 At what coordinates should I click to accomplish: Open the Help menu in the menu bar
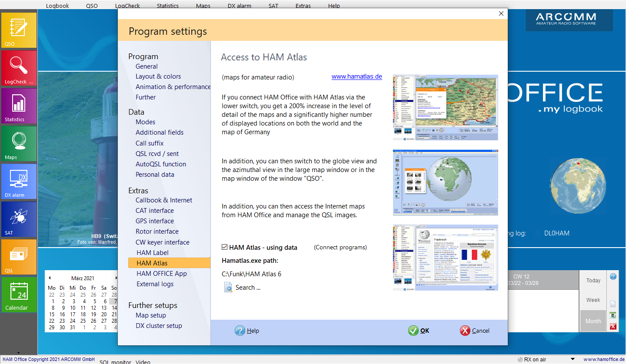pos(334,6)
